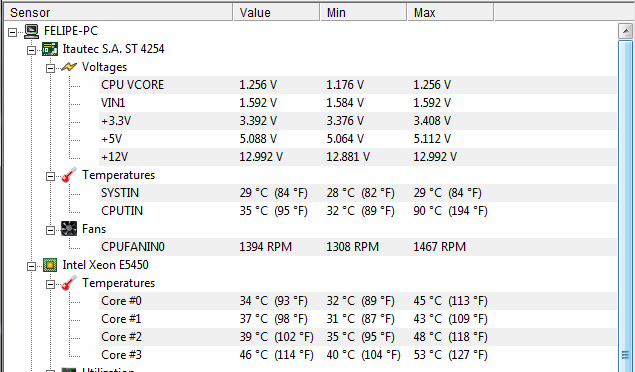Select the Core #3 row
Viewport: 635px width, 372px height.
tap(358, 355)
